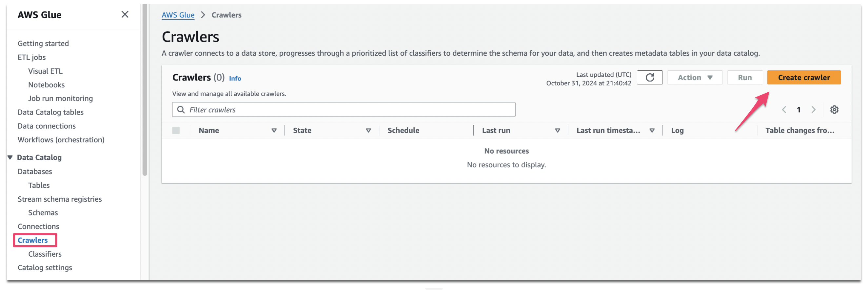
Task: Navigate to ETL jobs in the sidebar
Action: (31, 57)
